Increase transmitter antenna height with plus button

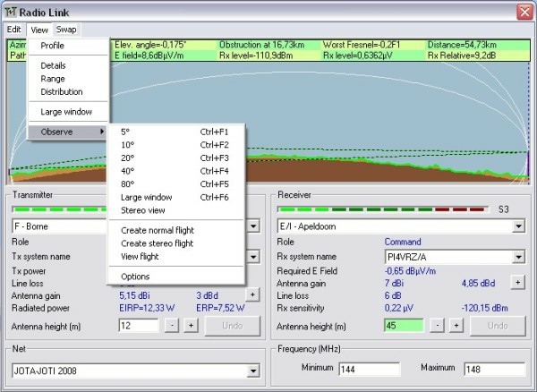point(191,326)
